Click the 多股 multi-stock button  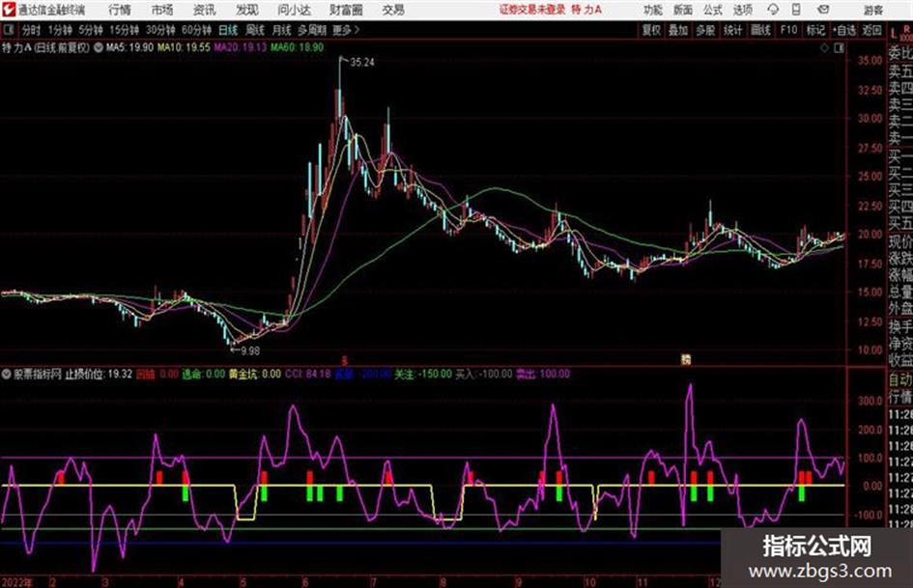pos(705,30)
